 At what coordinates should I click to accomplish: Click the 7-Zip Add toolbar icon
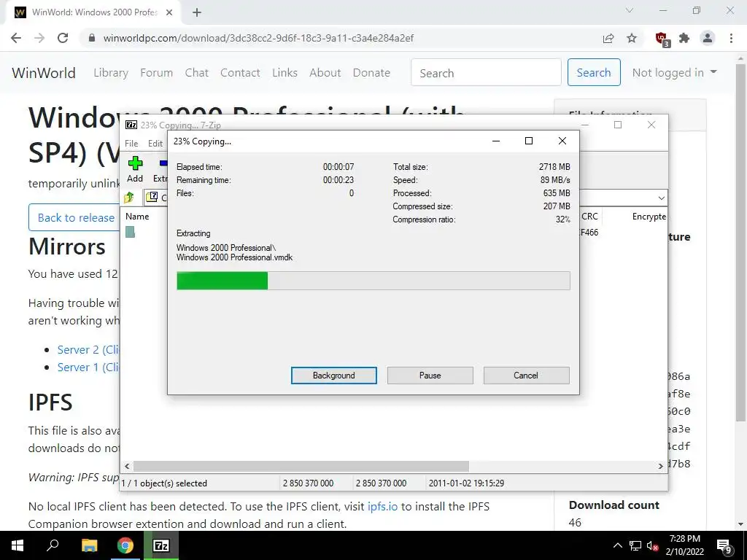135,169
